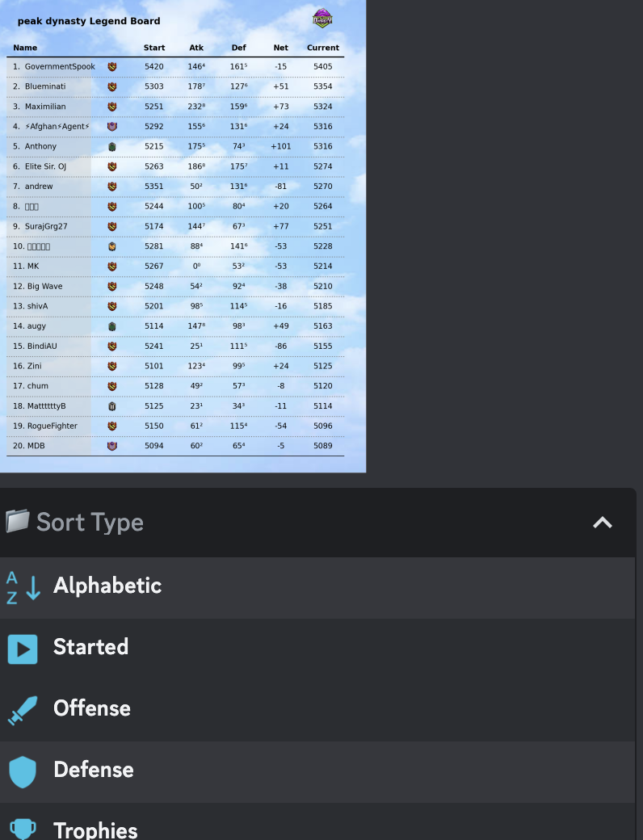
Task: Click the Sort Type folder icon
Action: coord(17,521)
